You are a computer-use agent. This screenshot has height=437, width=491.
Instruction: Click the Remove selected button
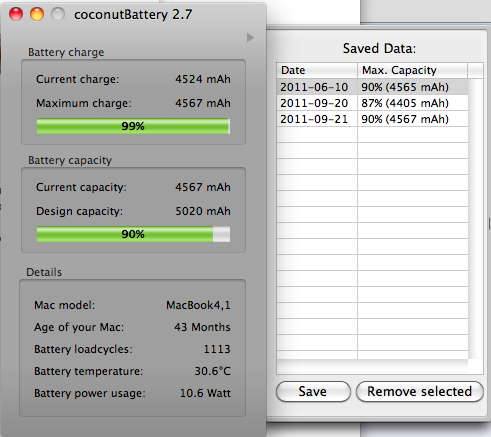420,391
